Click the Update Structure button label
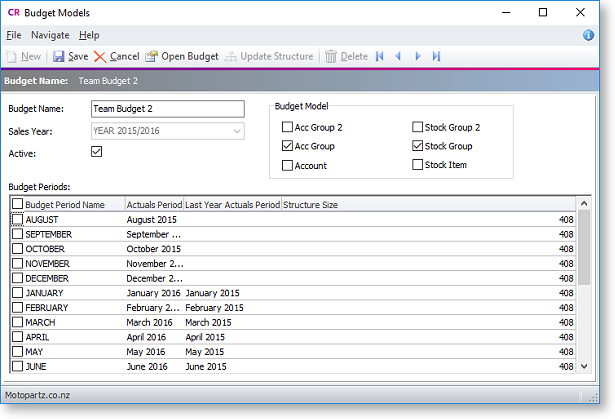 [x=277, y=56]
